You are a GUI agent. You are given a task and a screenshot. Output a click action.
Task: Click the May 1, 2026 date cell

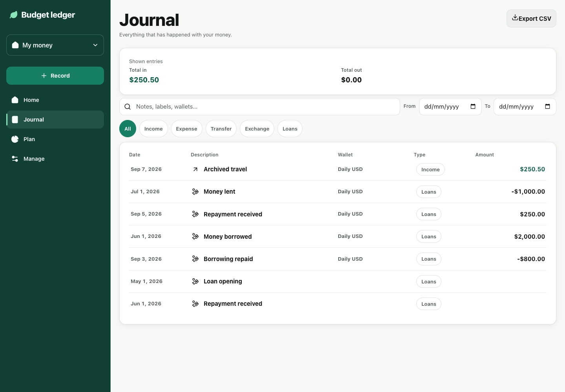click(x=146, y=281)
